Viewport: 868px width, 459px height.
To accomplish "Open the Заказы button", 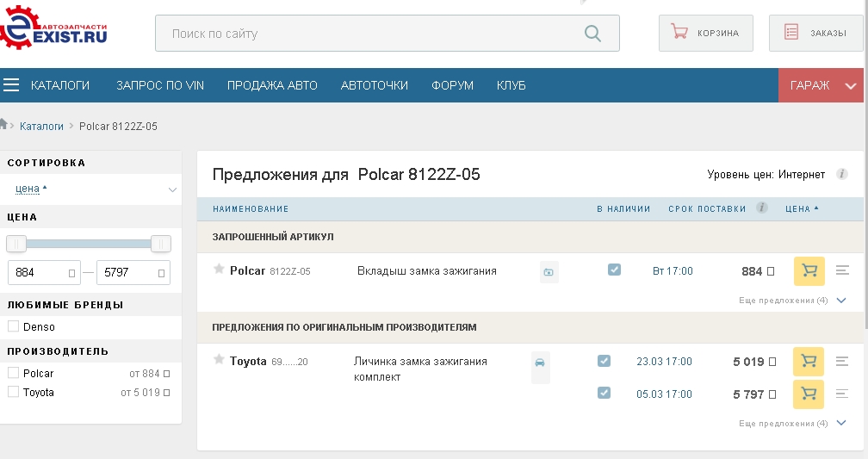I will pyautogui.click(x=815, y=34).
